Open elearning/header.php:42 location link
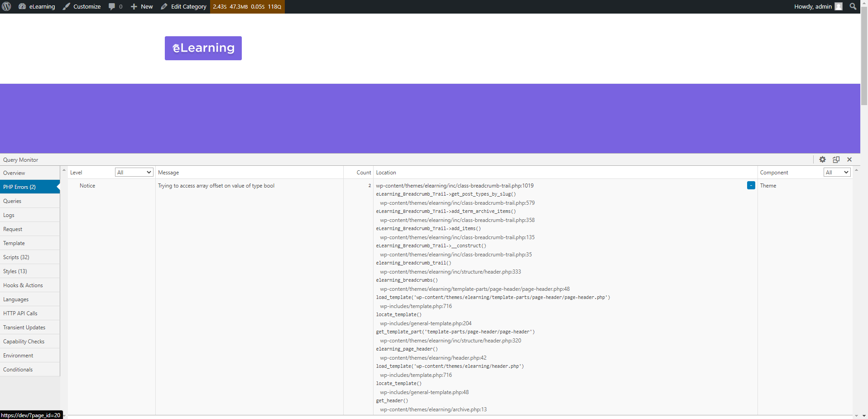 (x=433, y=358)
